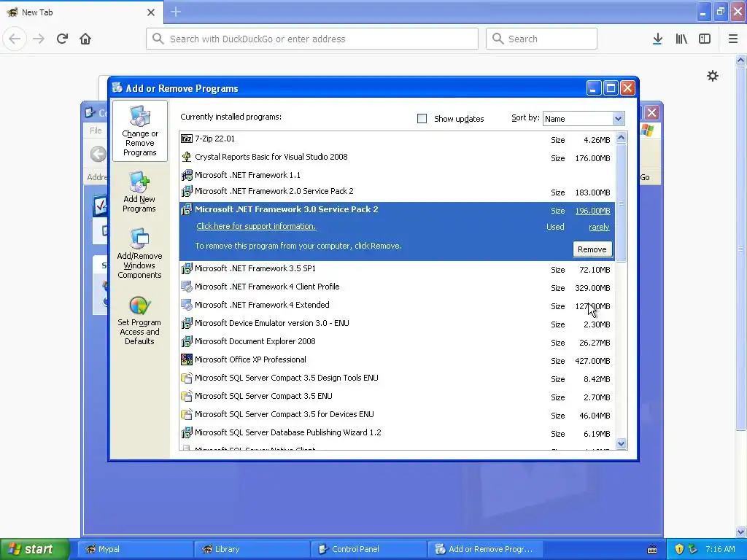
Task: Click the Remove button for .NET 3.0
Action: 592,249
